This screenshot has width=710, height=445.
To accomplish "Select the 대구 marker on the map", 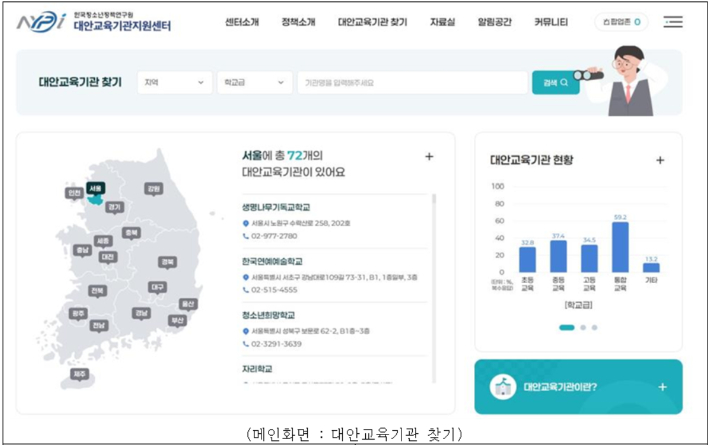I will 158,287.
